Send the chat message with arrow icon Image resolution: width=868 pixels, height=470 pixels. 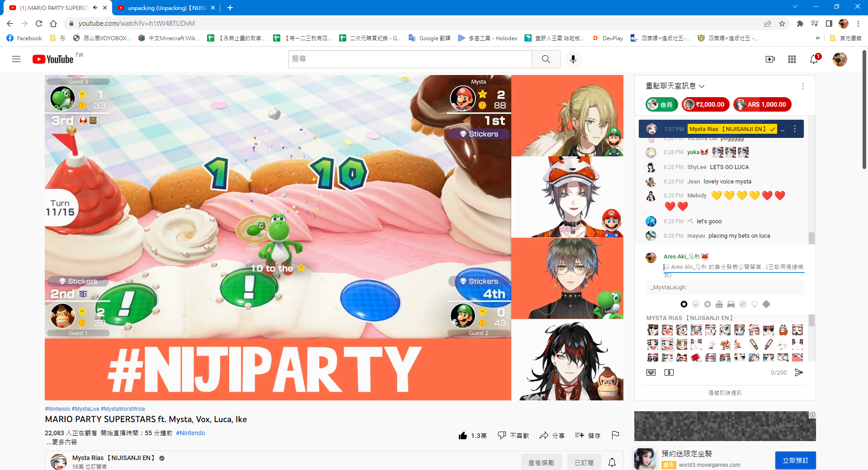click(x=799, y=372)
